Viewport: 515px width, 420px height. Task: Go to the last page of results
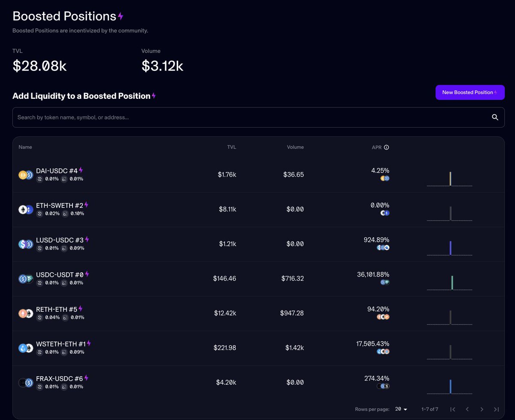coord(497,409)
